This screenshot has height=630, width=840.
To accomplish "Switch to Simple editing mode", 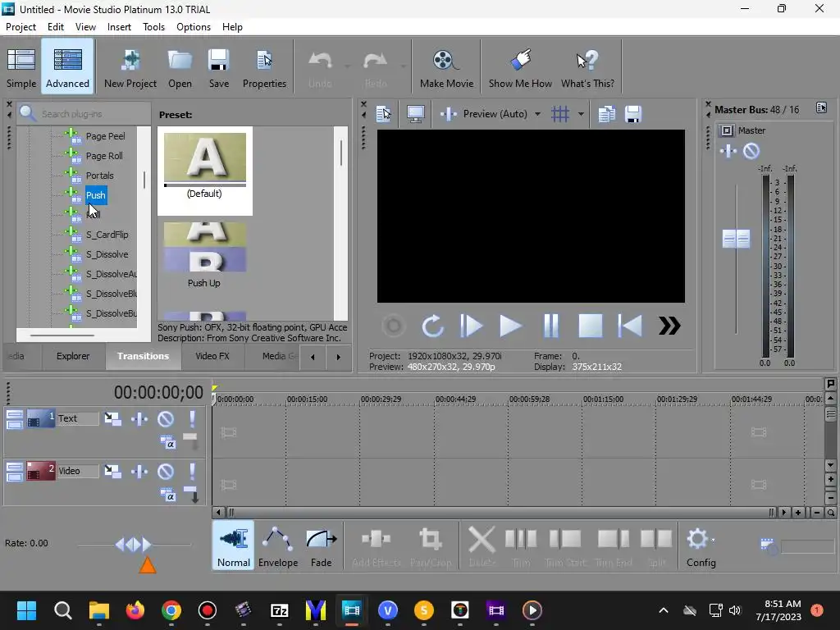I will point(21,68).
